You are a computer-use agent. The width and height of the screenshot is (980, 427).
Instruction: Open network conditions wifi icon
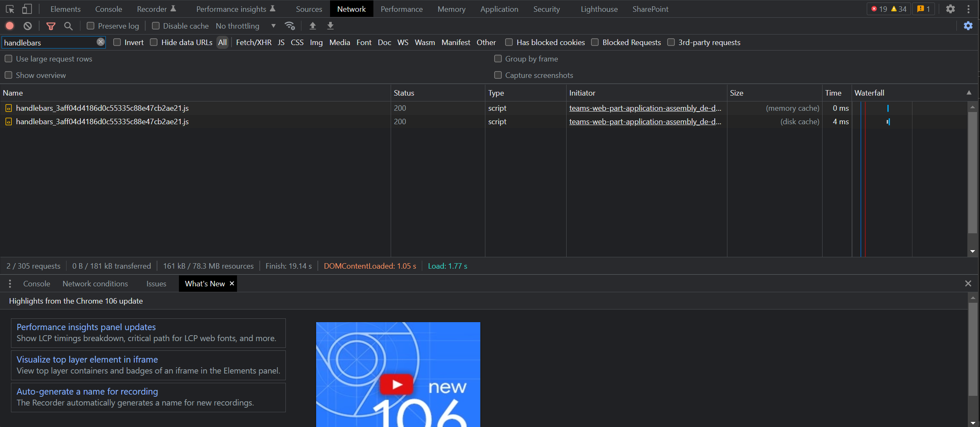(x=290, y=26)
